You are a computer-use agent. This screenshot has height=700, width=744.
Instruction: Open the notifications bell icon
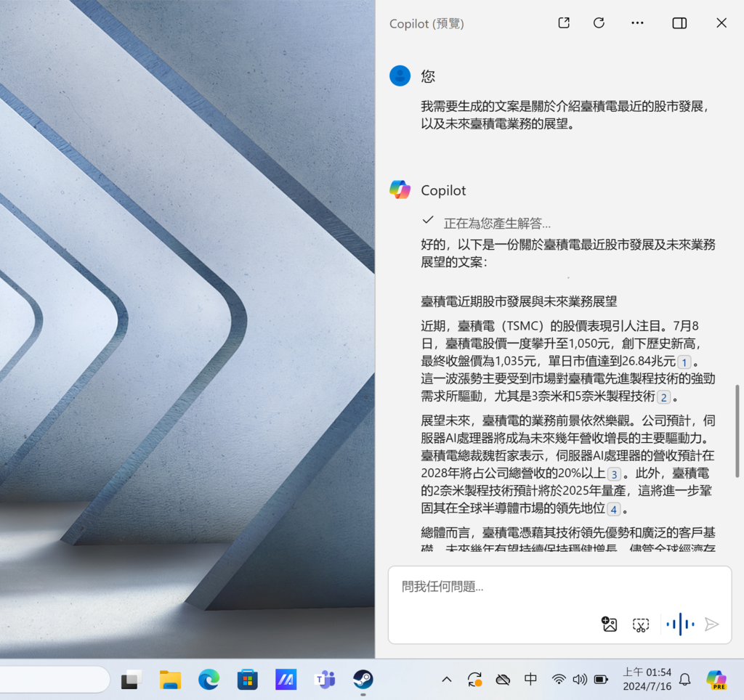tap(684, 680)
